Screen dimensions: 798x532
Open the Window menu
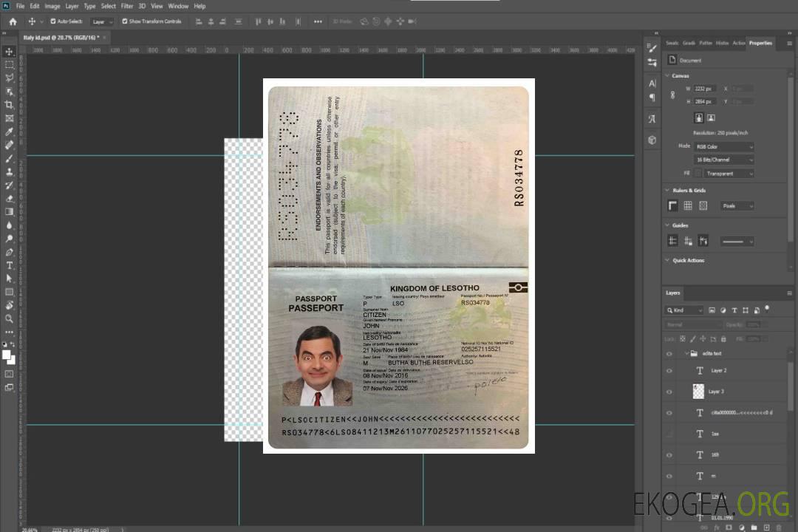pyautogui.click(x=178, y=6)
